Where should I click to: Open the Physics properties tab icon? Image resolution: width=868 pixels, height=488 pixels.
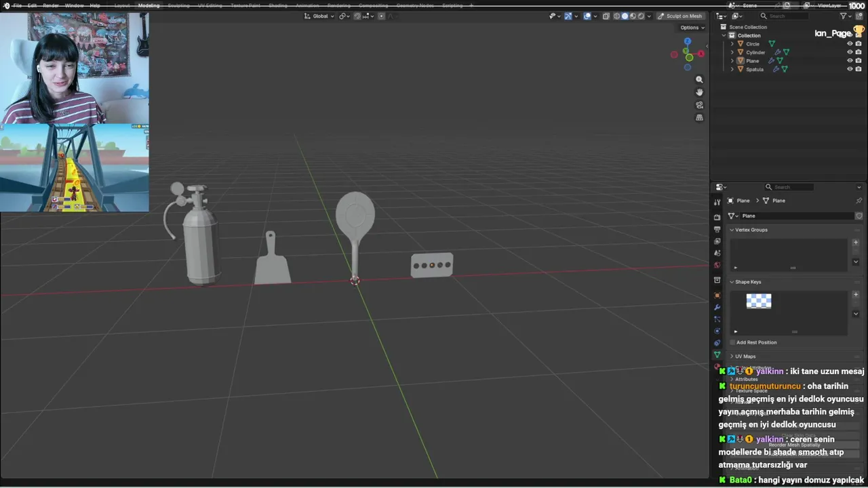pos(717,331)
